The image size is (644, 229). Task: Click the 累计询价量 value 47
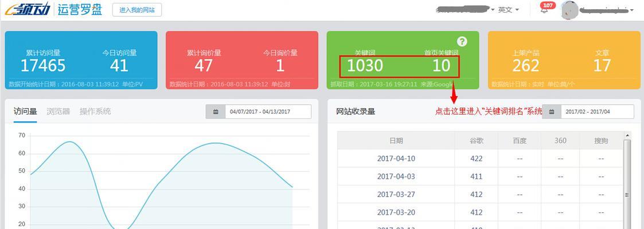pyautogui.click(x=204, y=65)
